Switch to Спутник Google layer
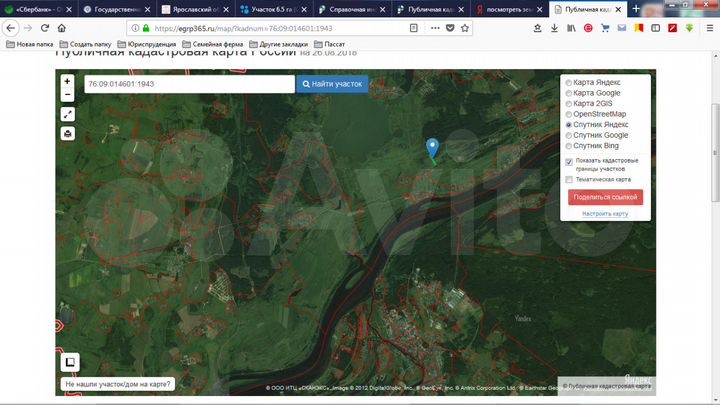Screen dimensions: 720x405 pyautogui.click(x=570, y=135)
